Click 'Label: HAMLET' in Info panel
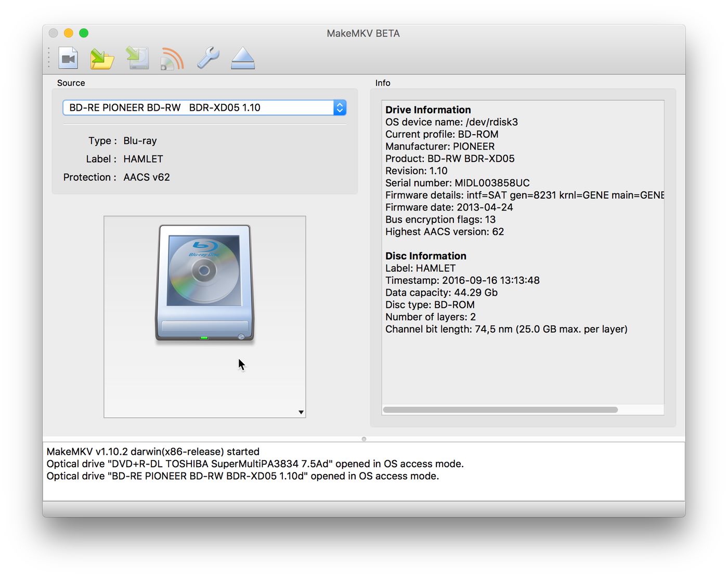 pyautogui.click(x=420, y=268)
